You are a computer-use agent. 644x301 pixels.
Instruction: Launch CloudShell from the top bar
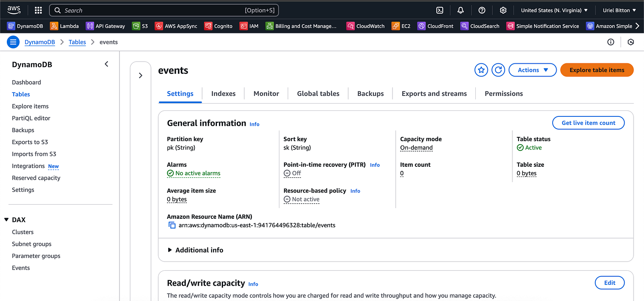[440, 10]
